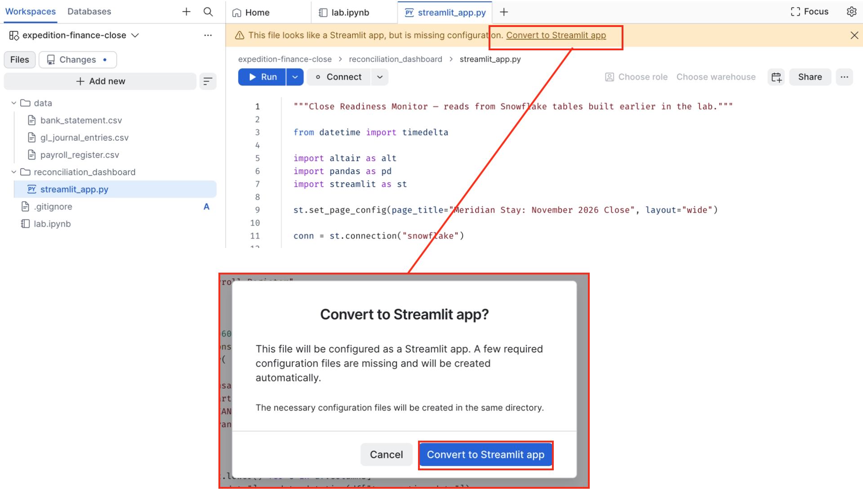Dismiss the warning banner
The height and width of the screenshot is (504, 863).
point(854,35)
